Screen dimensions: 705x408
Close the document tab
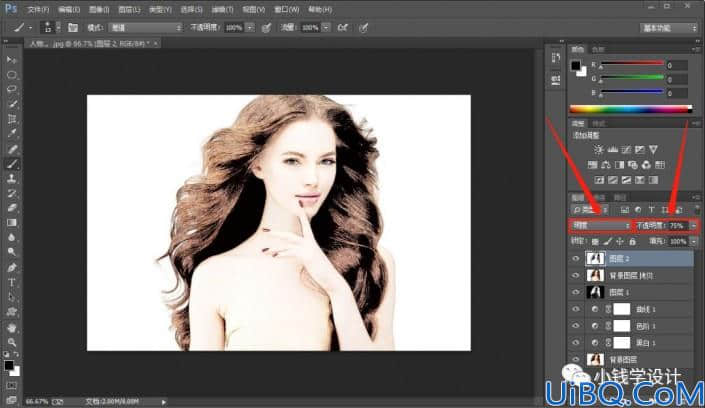[x=156, y=44]
